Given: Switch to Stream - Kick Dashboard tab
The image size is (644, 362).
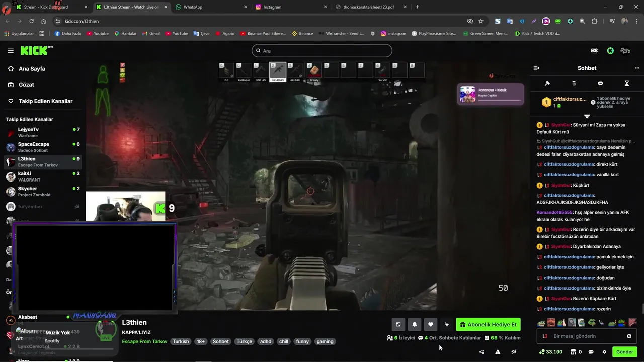Looking at the screenshot, I should pos(50,7).
